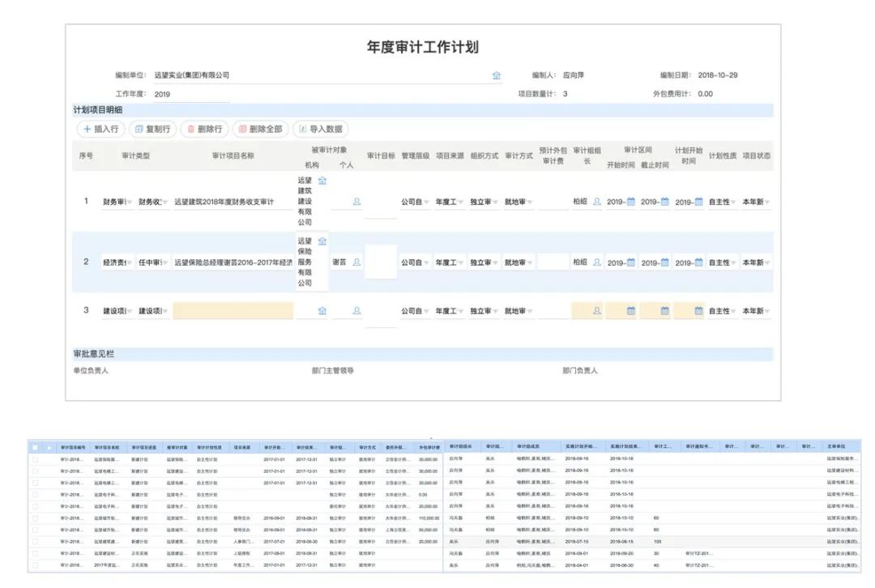
Task: Click the 审计项目进度 column header
Action: point(144,447)
